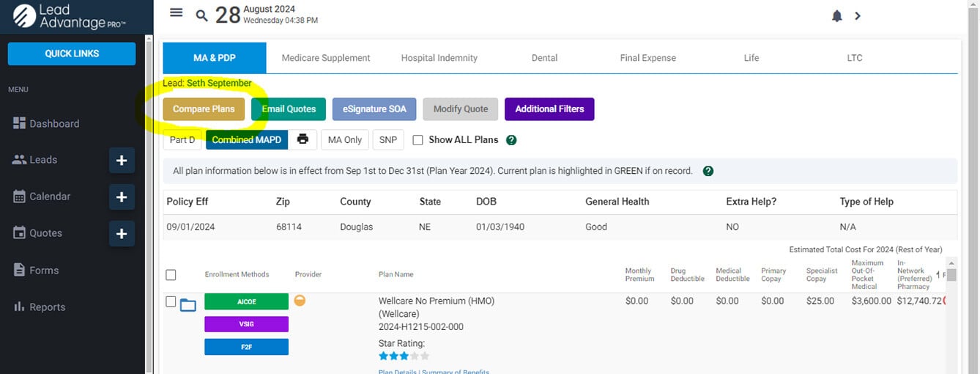
Task: Click the Policy Eff date 09/01/2024
Action: coord(190,227)
